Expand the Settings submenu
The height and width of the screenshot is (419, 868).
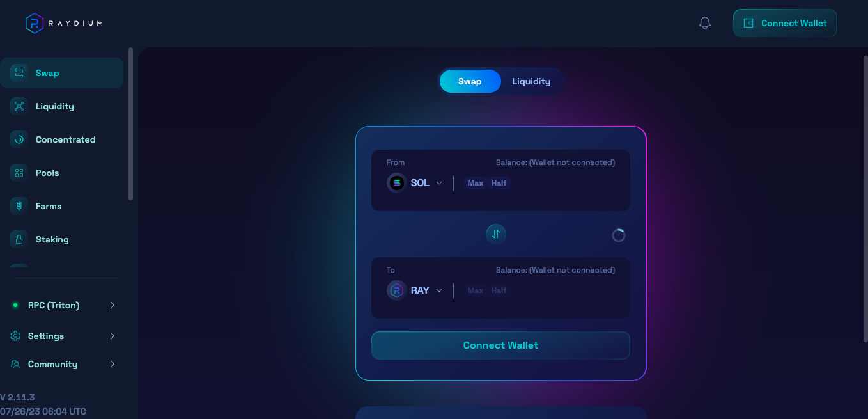64,336
